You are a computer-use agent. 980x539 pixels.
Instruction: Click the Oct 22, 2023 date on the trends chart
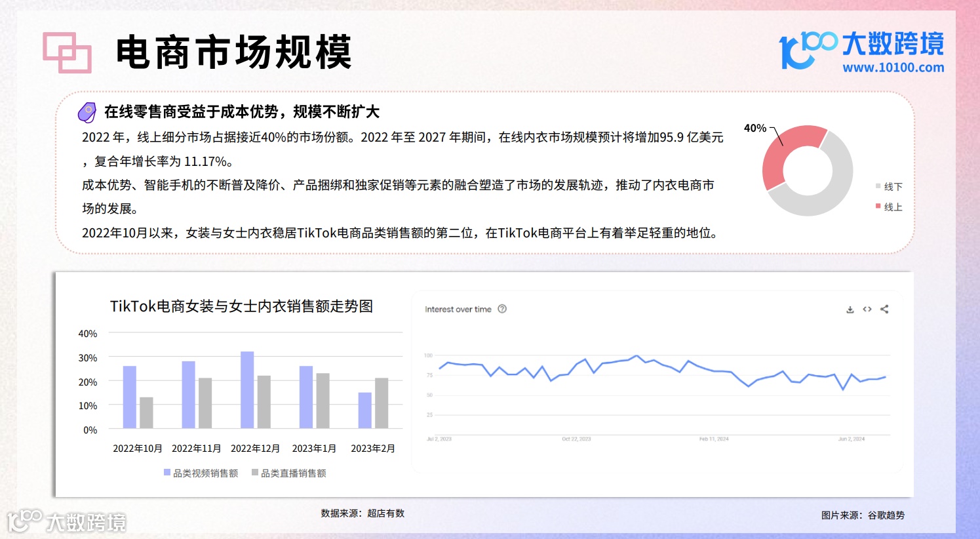pyautogui.click(x=576, y=439)
